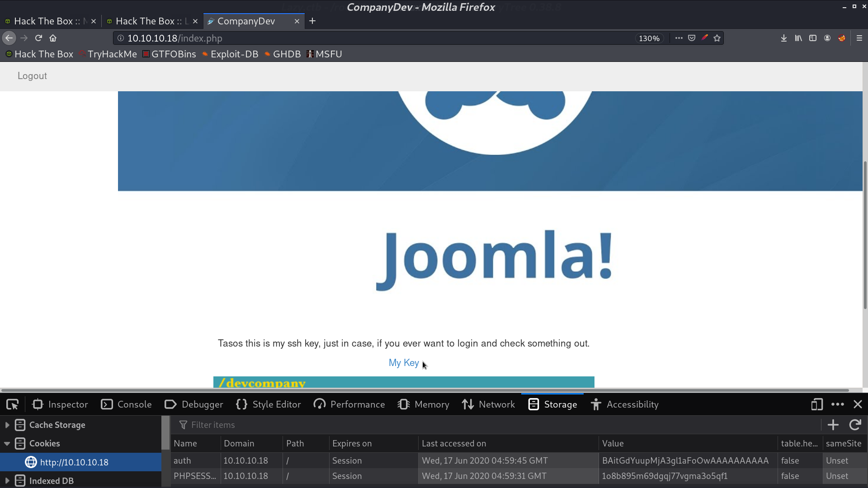This screenshot has width=868, height=488.
Task: Sort cookies by the Name column
Action: tap(196, 444)
